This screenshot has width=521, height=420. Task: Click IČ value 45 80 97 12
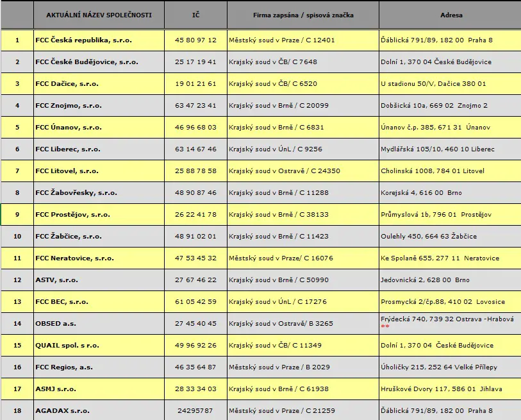tap(195, 40)
